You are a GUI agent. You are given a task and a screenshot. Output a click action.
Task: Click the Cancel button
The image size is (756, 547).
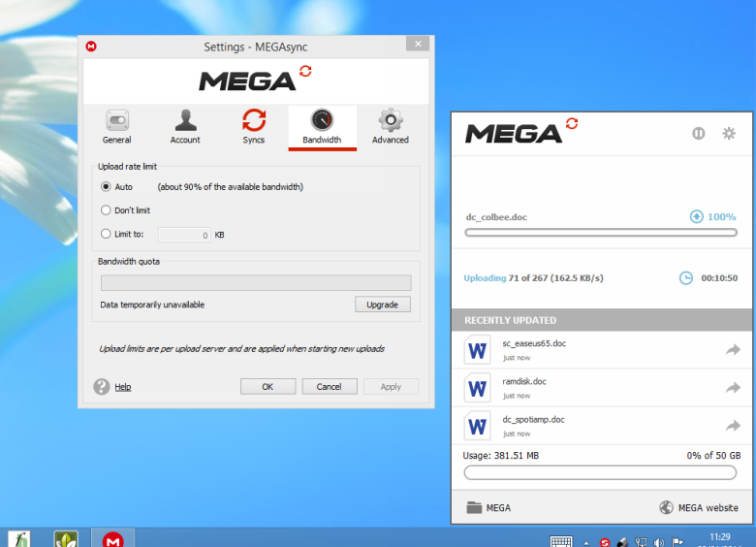click(x=330, y=386)
